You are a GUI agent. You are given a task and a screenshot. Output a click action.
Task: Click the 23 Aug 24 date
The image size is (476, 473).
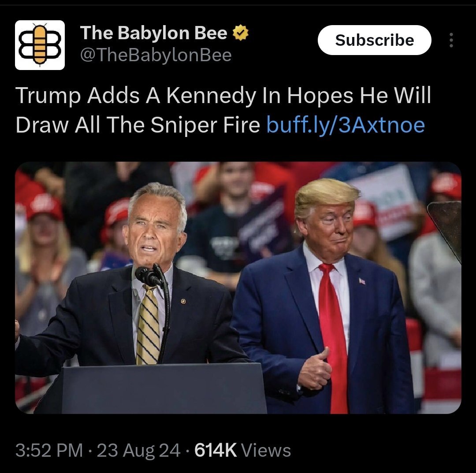139,450
